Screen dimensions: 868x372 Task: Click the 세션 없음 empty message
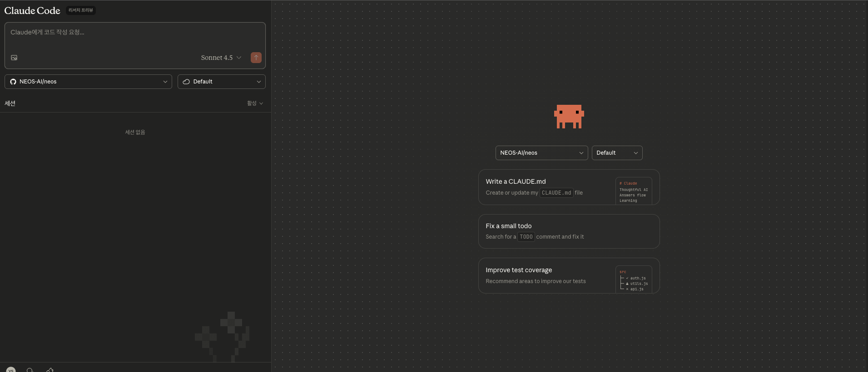135,132
